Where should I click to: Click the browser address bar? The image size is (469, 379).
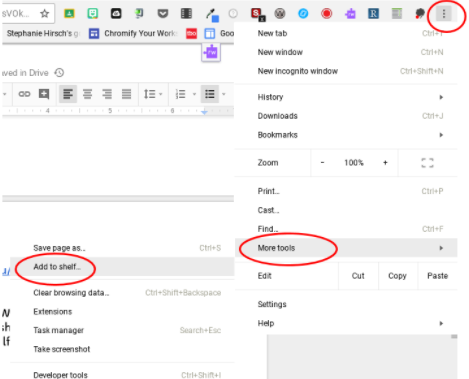[x=28, y=14]
